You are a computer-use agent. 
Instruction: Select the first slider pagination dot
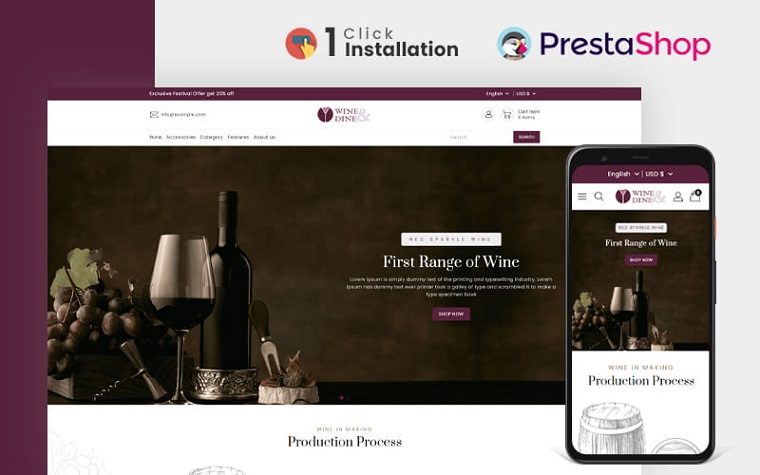coord(341,397)
